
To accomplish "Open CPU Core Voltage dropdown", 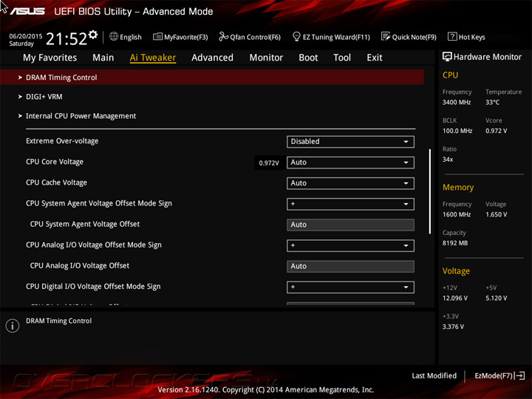I will [x=350, y=163].
